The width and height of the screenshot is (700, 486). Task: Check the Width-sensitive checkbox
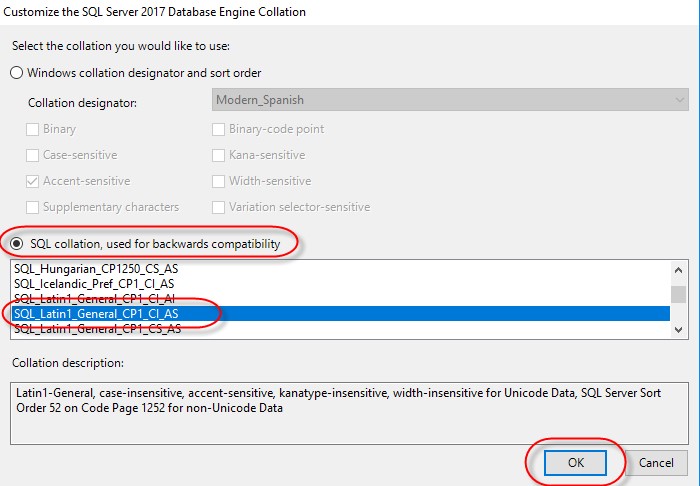(219, 181)
